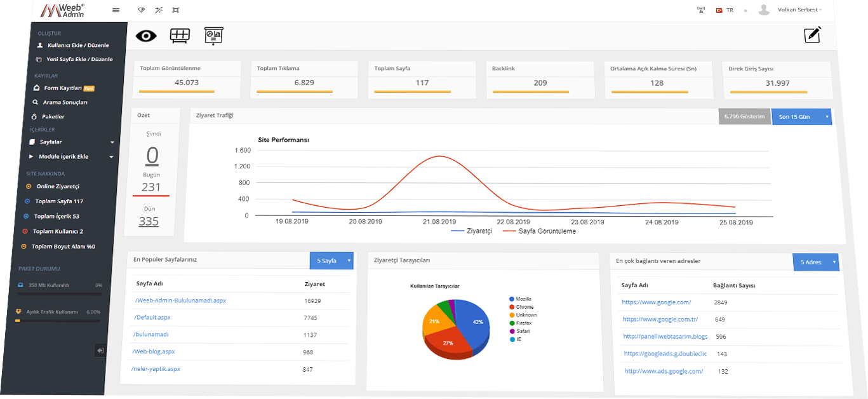
Task: Click the logout arrow icon in sidebar
Action: (100, 350)
